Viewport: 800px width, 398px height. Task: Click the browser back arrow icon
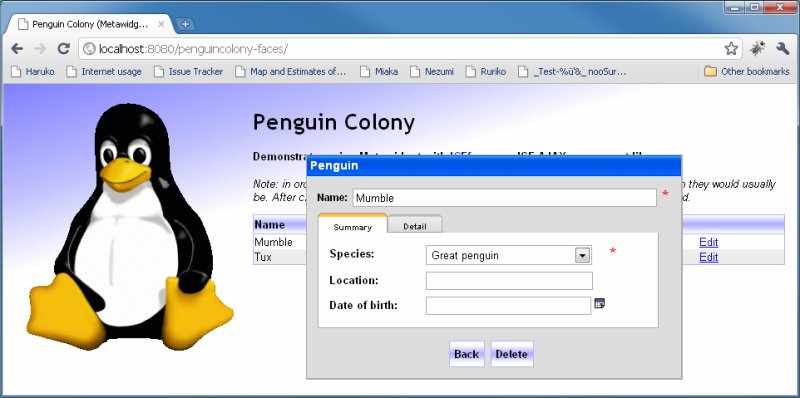click(x=17, y=49)
